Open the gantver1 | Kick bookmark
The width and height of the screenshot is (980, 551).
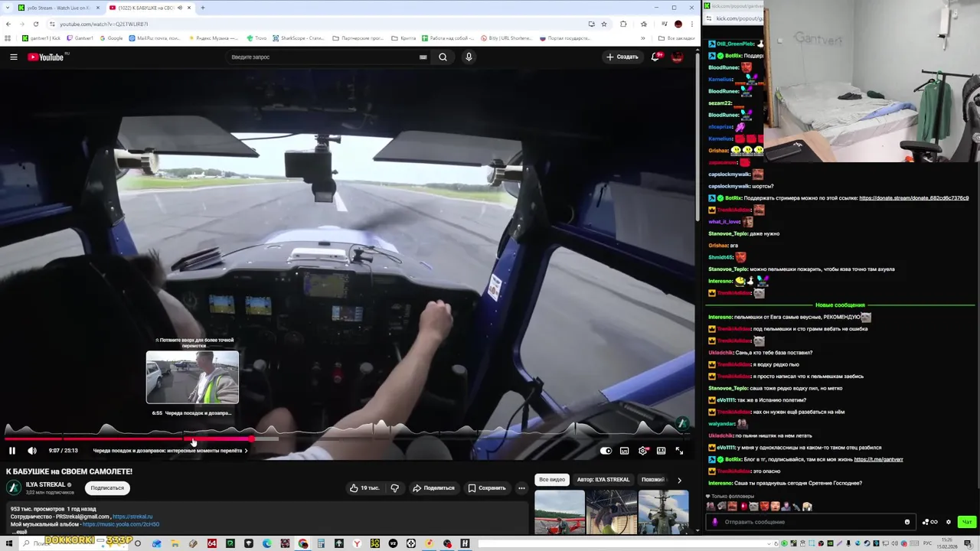[41, 37]
